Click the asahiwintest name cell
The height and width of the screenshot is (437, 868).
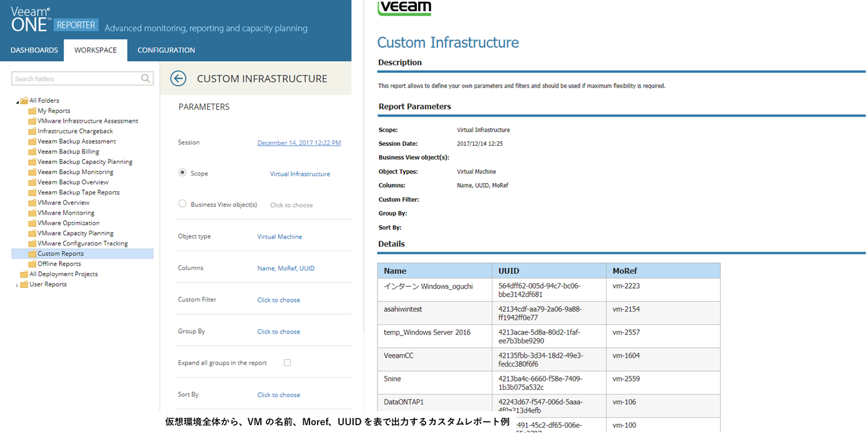435,313
